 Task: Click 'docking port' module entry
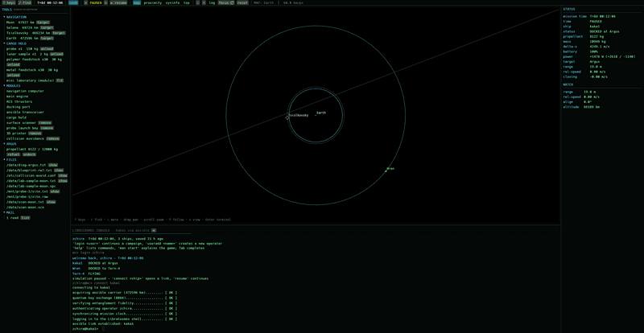(x=19, y=107)
